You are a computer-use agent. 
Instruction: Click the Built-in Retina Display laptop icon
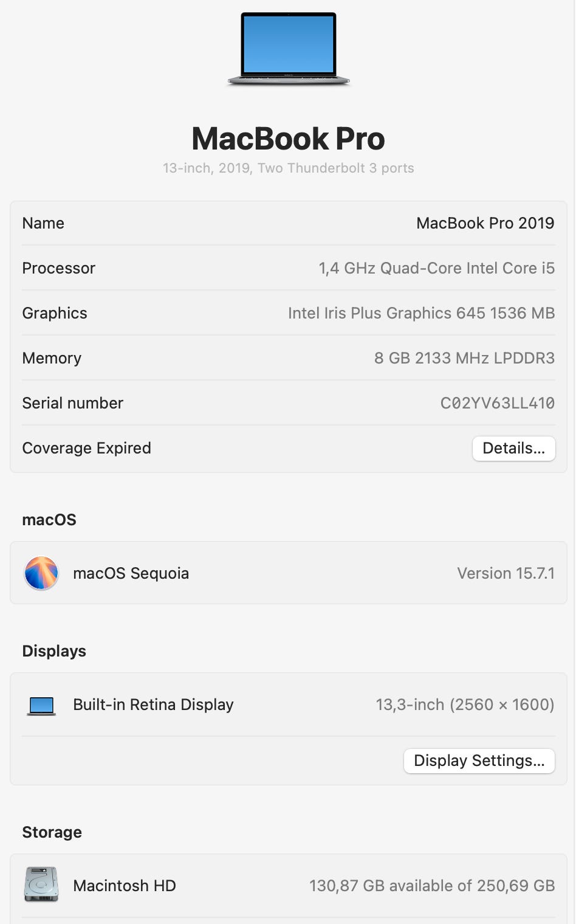[x=41, y=705]
